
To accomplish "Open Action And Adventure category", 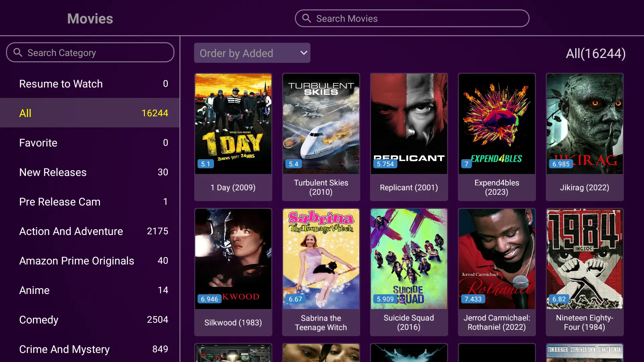I will point(90,231).
